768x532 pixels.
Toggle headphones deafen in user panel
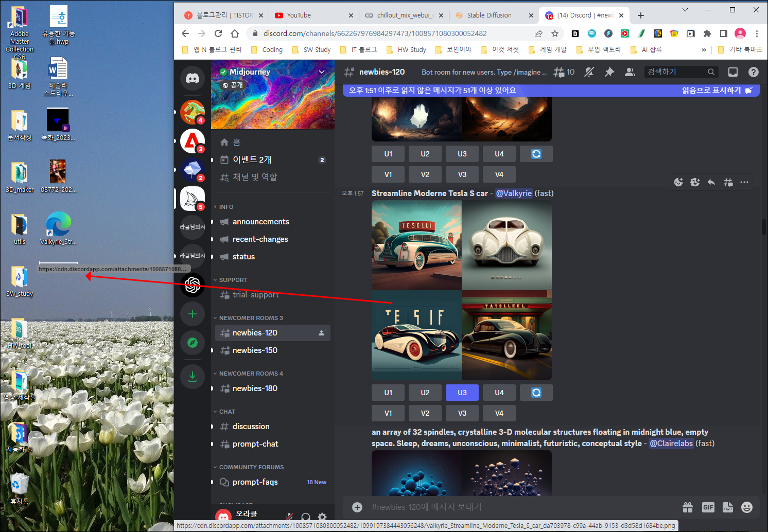pyautogui.click(x=306, y=517)
